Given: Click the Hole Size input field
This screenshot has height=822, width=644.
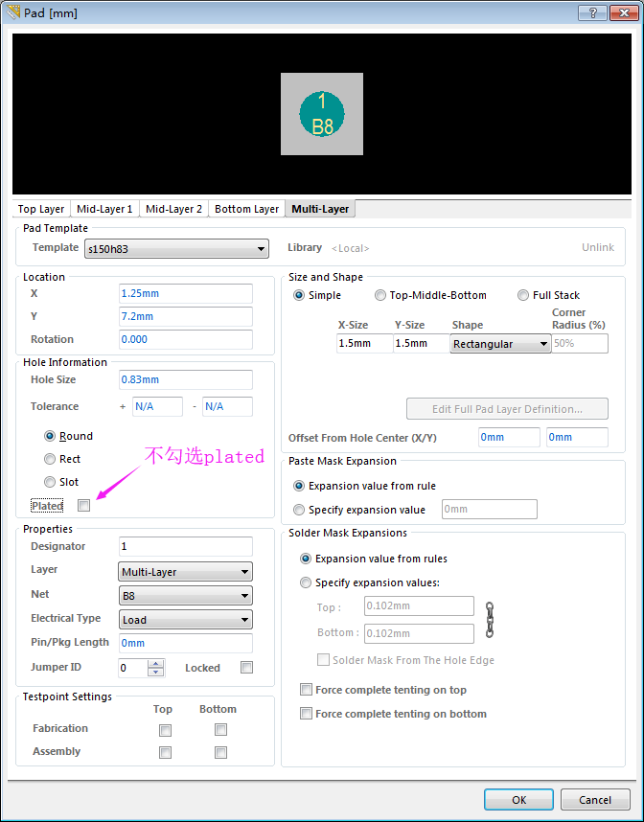Looking at the screenshot, I should pyautogui.click(x=186, y=379).
